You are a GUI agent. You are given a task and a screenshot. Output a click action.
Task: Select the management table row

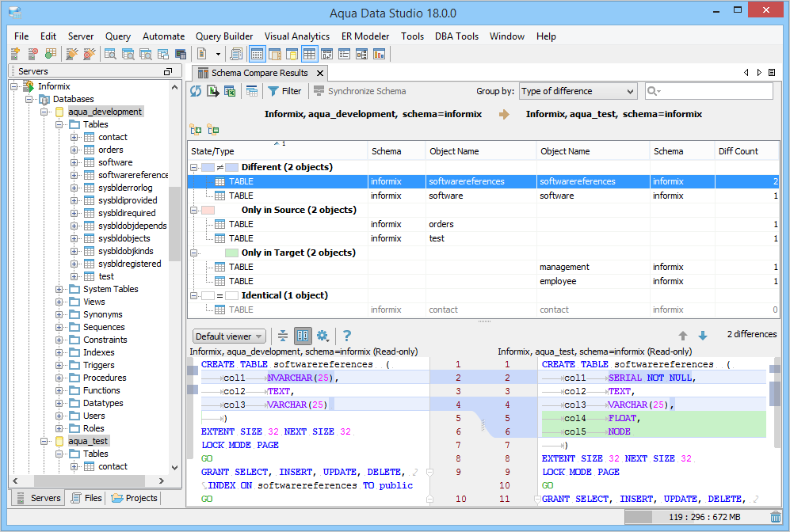(483, 267)
